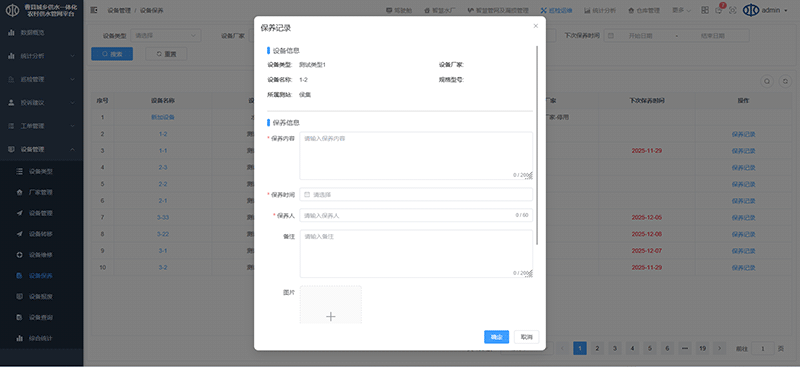This screenshot has height=367, width=800.
Task: Open 综合统计 submenu item
Action: 41,338
